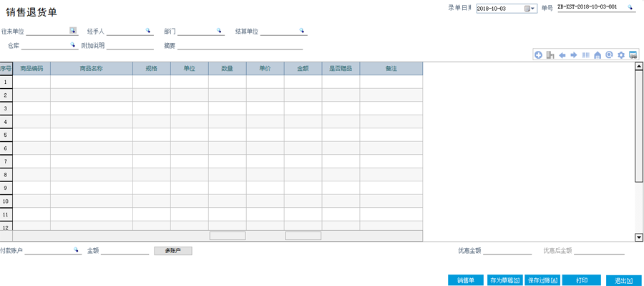Go to next record with right arrow
Screen dimensions: 644x286
click(x=574, y=54)
